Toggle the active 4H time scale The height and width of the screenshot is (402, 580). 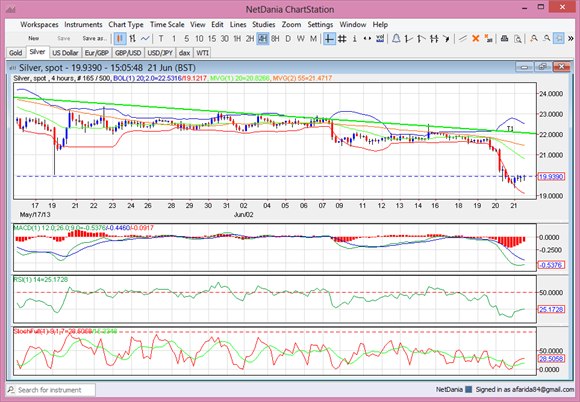point(263,38)
